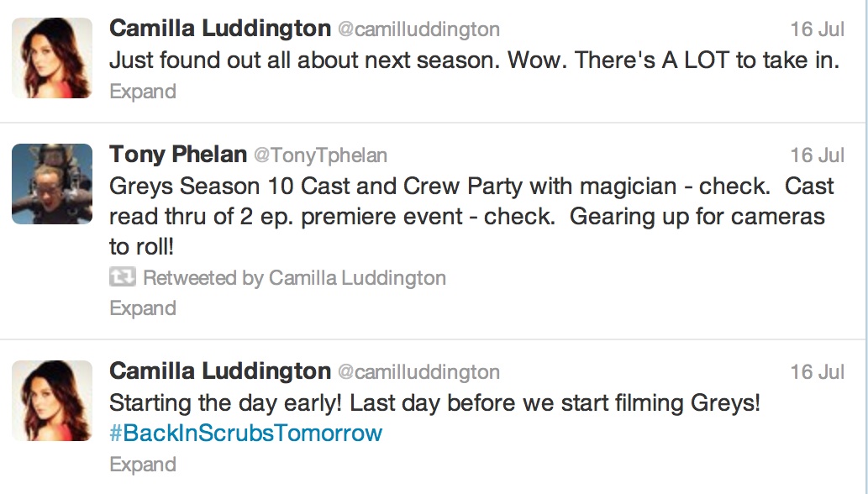Click "Retweeted by Camilla Luddington" text

point(294,278)
